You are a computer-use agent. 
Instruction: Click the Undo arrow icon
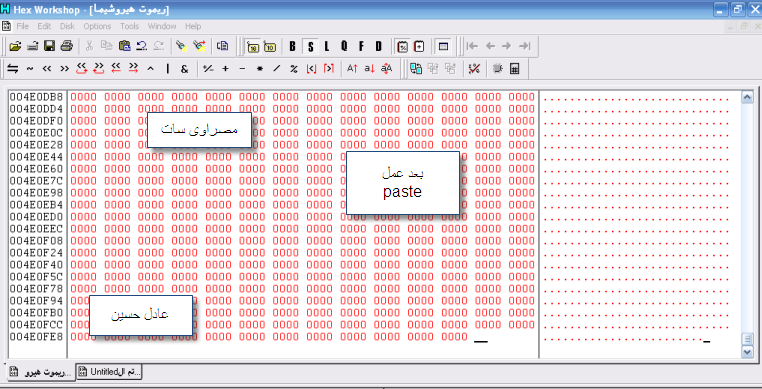(x=141, y=46)
